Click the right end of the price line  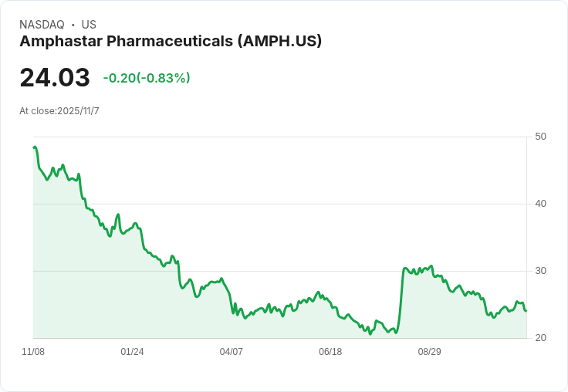pyautogui.click(x=526, y=310)
